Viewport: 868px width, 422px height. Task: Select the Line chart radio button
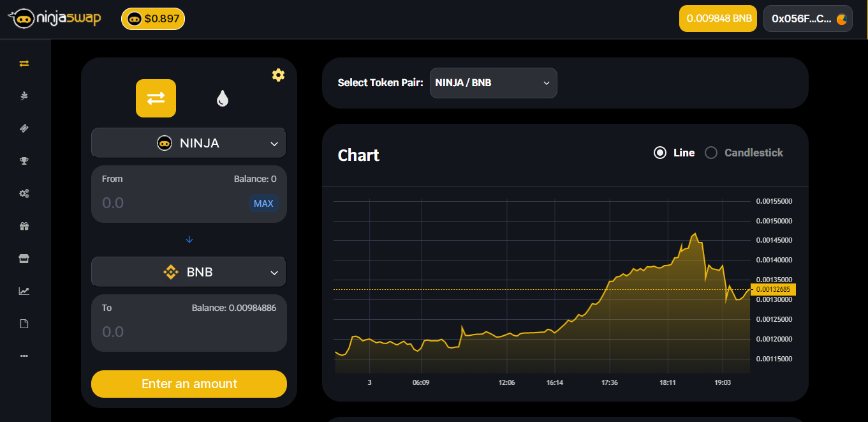click(660, 153)
